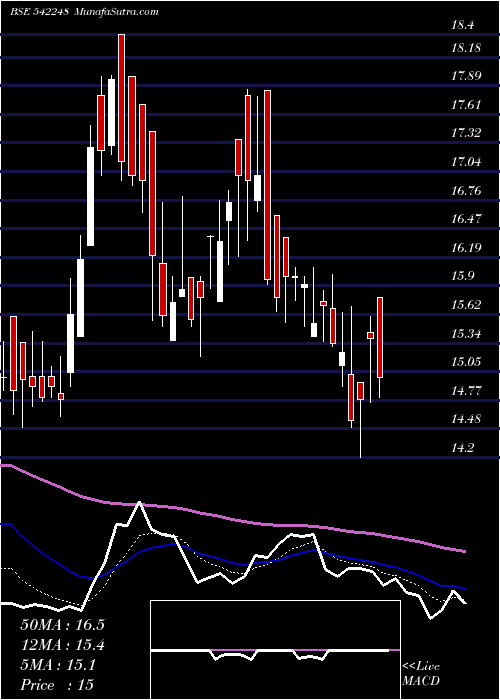The image size is (500, 700).
Task: Click the 18.18 price axis label
Action: (466, 47)
